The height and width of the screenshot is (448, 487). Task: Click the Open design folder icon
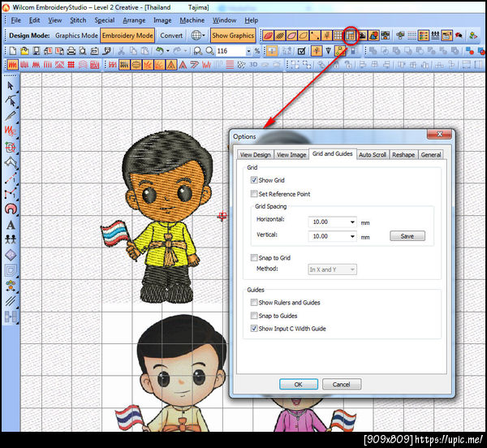pyautogui.click(x=24, y=50)
